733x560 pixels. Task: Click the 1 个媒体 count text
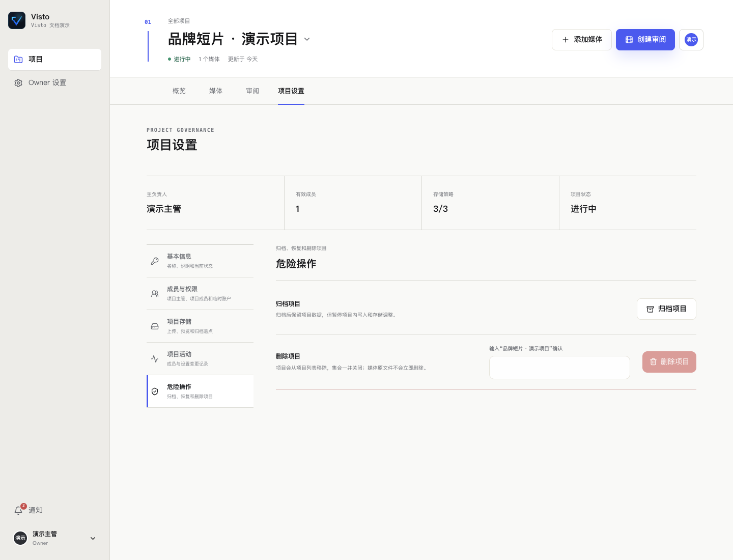click(209, 60)
